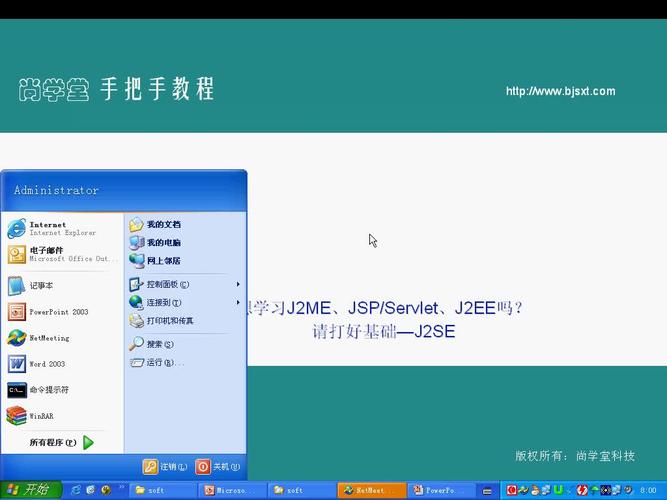Click the 关机 shut down button

tap(218, 467)
